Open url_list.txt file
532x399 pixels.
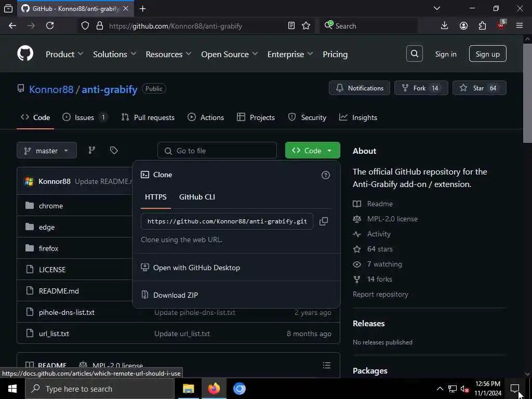click(54, 334)
